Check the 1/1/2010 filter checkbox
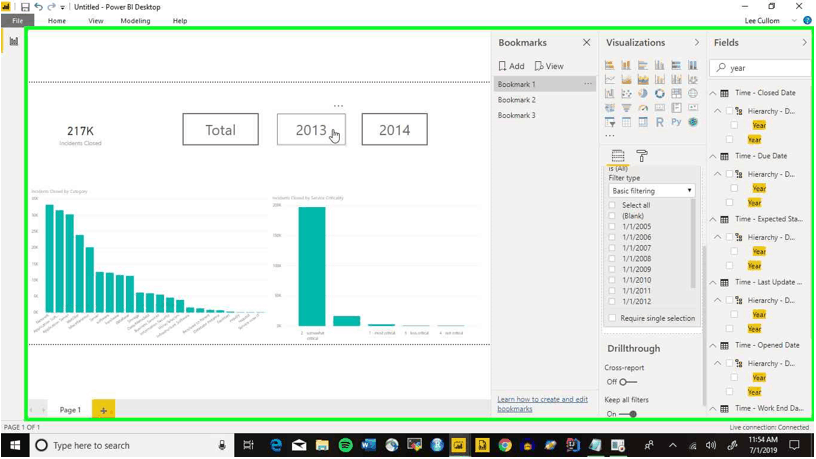This screenshot has height=459, width=816. pos(612,280)
